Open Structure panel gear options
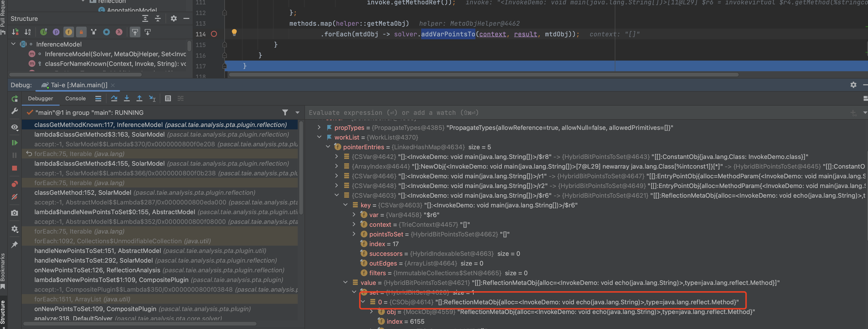868x329 pixels. coord(174,19)
